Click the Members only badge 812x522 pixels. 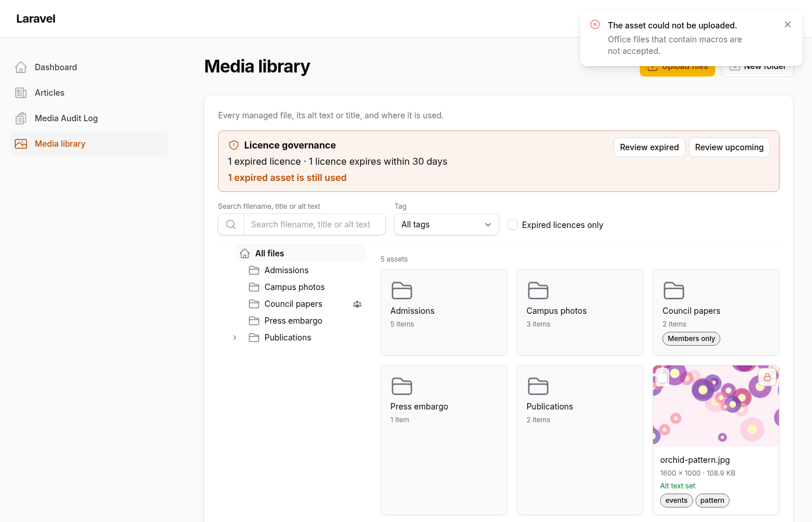(x=691, y=339)
